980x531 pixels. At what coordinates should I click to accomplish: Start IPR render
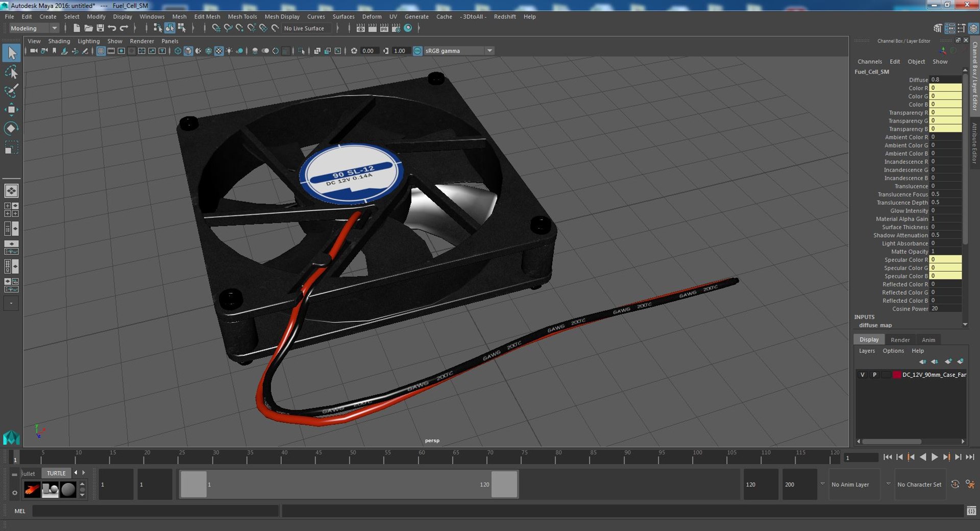point(384,28)
